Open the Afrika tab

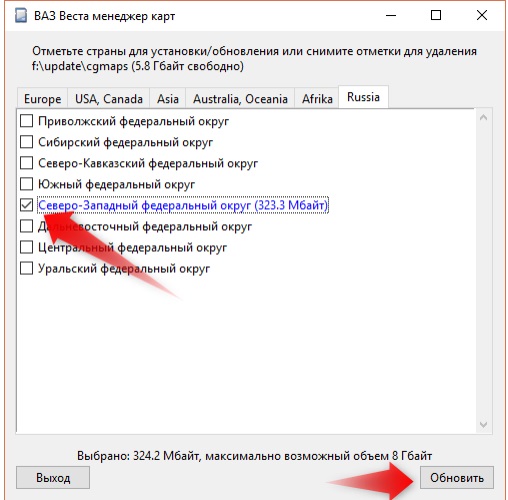pyautogui.click(x=317, y=99)
